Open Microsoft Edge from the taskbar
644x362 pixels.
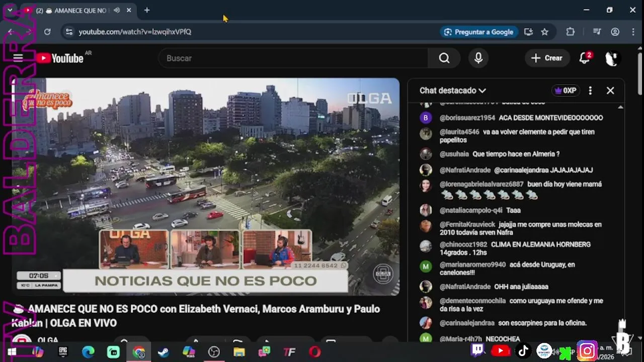[88, 352]
